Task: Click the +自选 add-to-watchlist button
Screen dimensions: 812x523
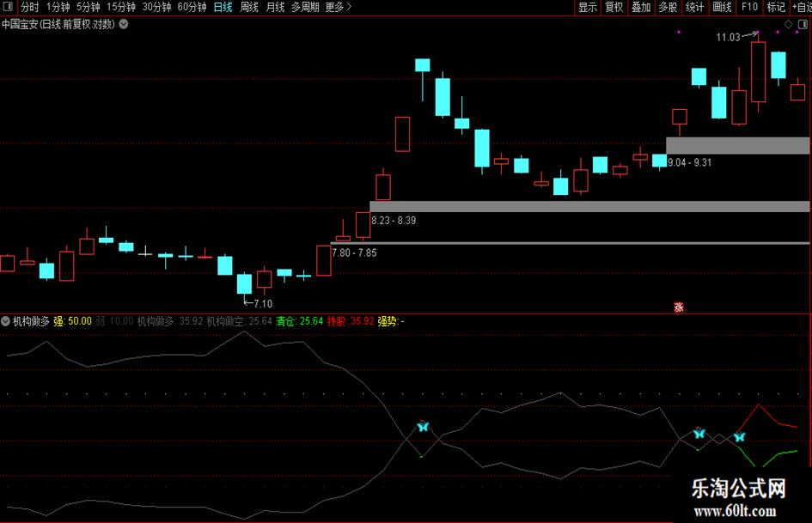Action: coord(802,7)
